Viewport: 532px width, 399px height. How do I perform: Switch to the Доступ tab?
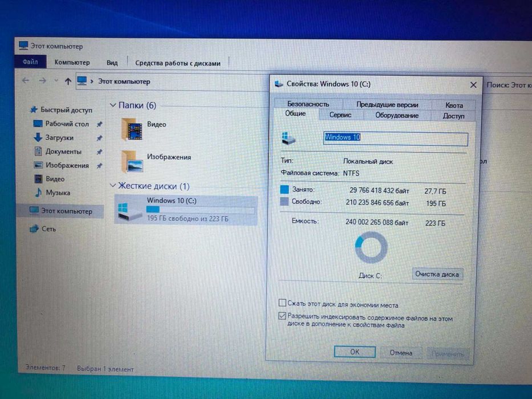453,116
